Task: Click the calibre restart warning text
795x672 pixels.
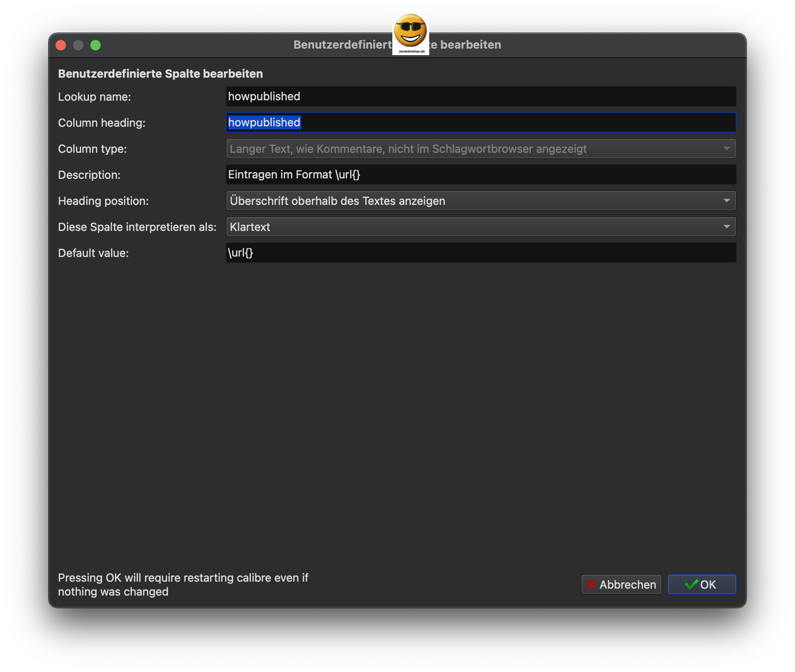Action: [x=183, y=585]
